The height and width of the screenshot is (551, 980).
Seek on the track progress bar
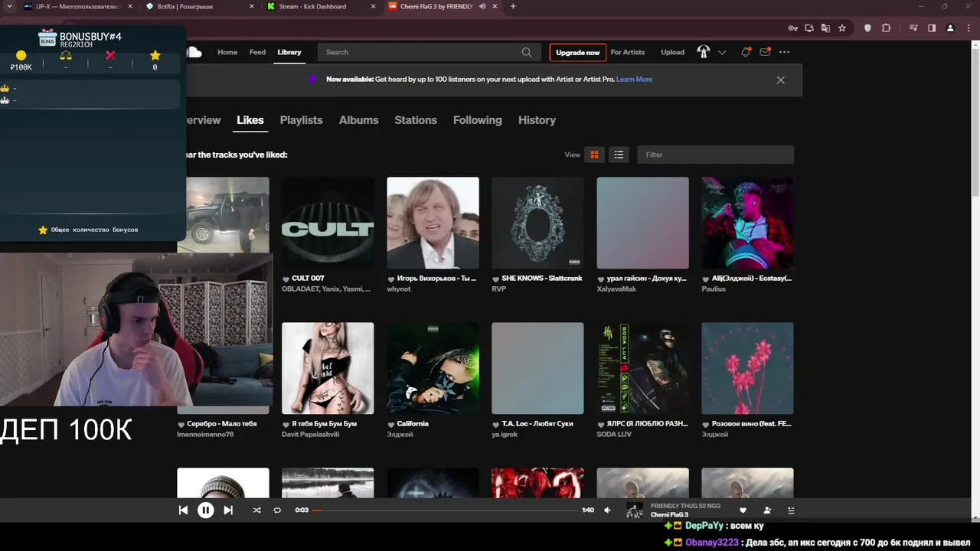pos(446,510)
